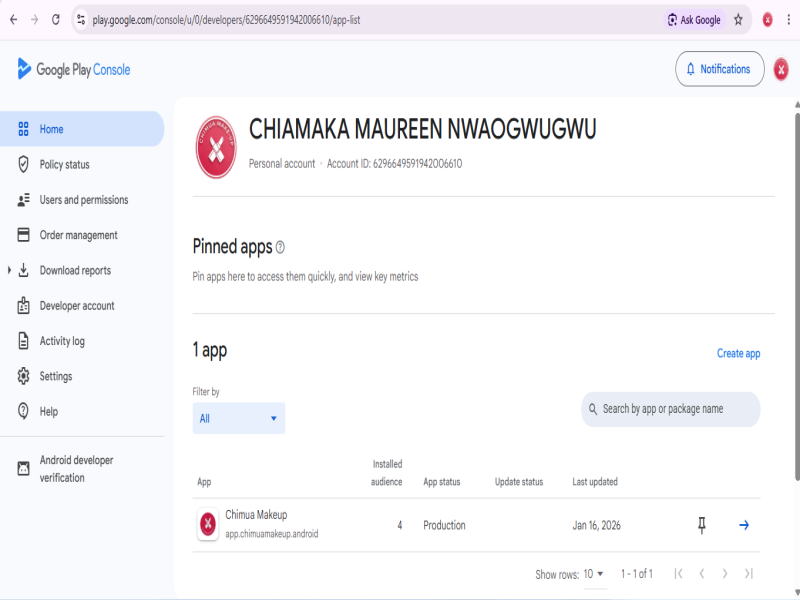The width and height of the screenshot is (800, 600).
Task: Click the Installed audience column header
Action: pos(387,472)
